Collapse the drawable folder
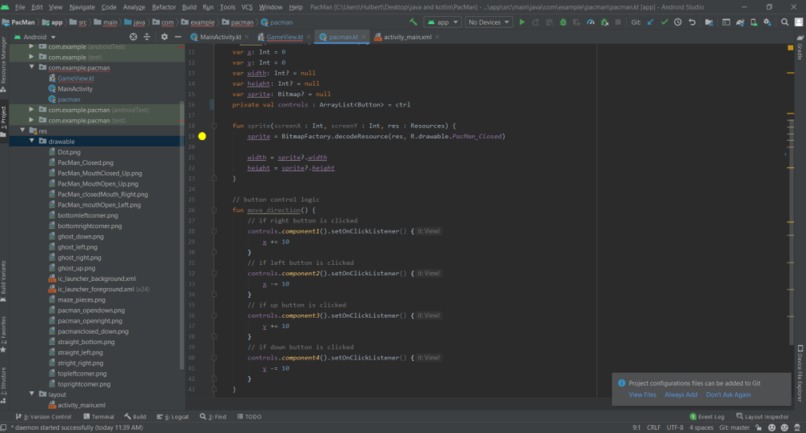 tap(32, 141)
